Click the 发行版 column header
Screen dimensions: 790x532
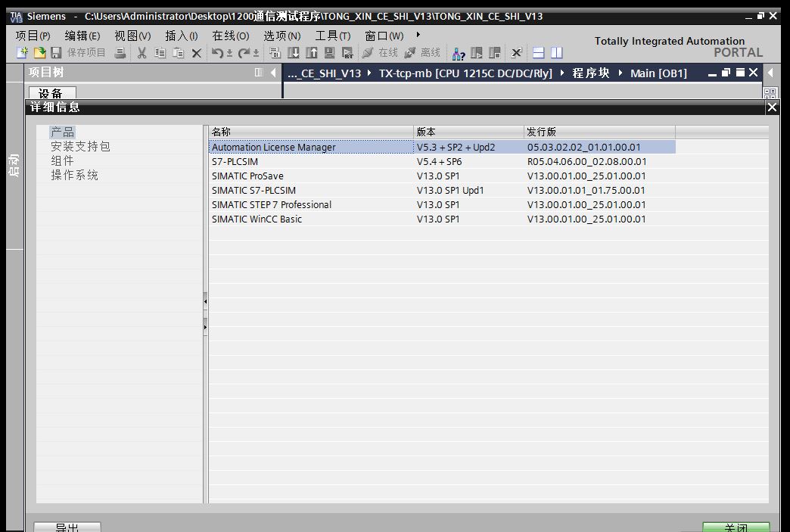point(599,132)
